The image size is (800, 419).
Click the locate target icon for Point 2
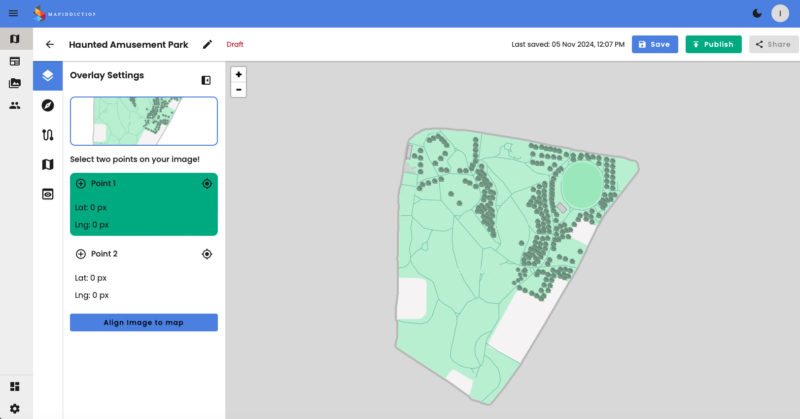pos(206,254)
